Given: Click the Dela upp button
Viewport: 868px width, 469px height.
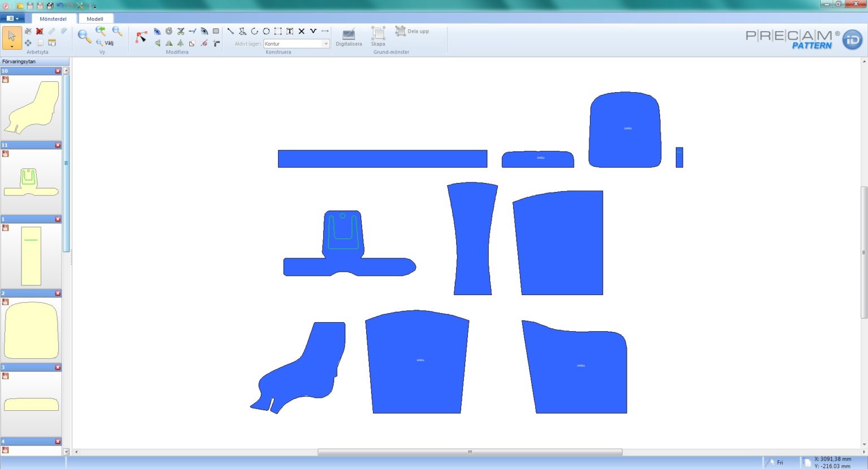Looking at the screenshot, I should click(413, 31).
